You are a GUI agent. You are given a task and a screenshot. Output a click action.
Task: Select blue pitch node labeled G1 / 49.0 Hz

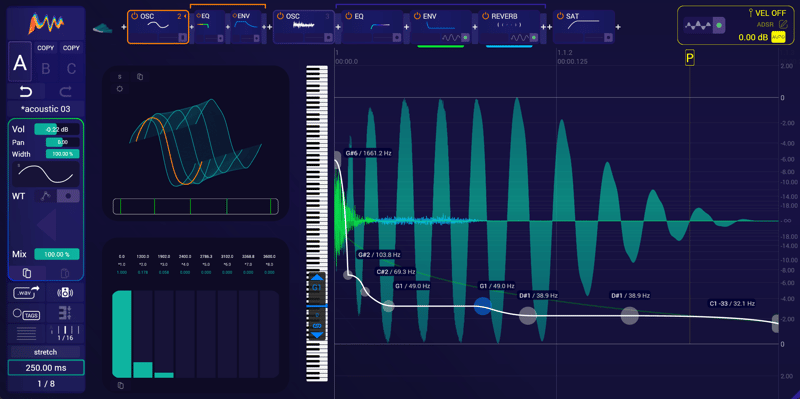click(483, 306)
